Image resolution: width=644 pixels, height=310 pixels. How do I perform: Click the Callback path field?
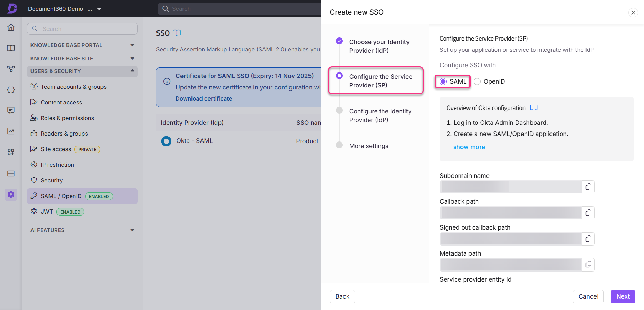point(511,213)
